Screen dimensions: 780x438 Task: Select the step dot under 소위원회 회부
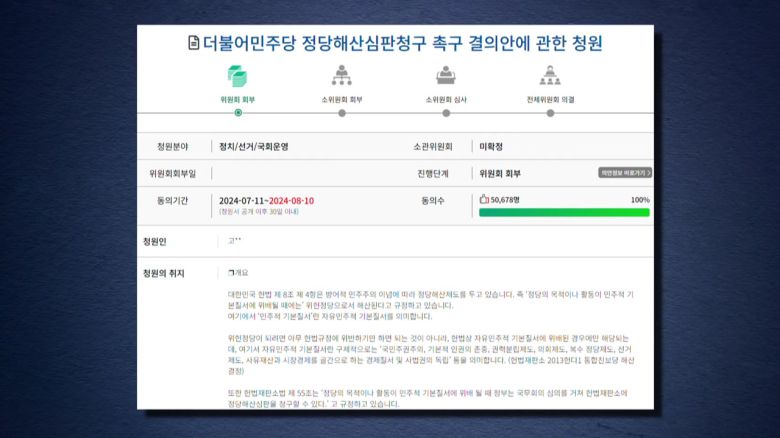(342, 113)
